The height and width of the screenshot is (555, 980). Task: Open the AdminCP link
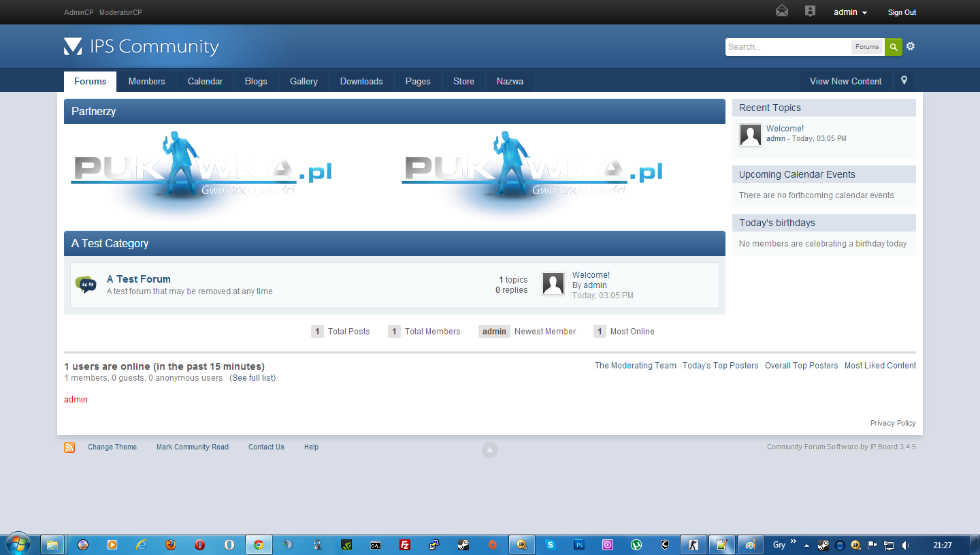point(78,12)
